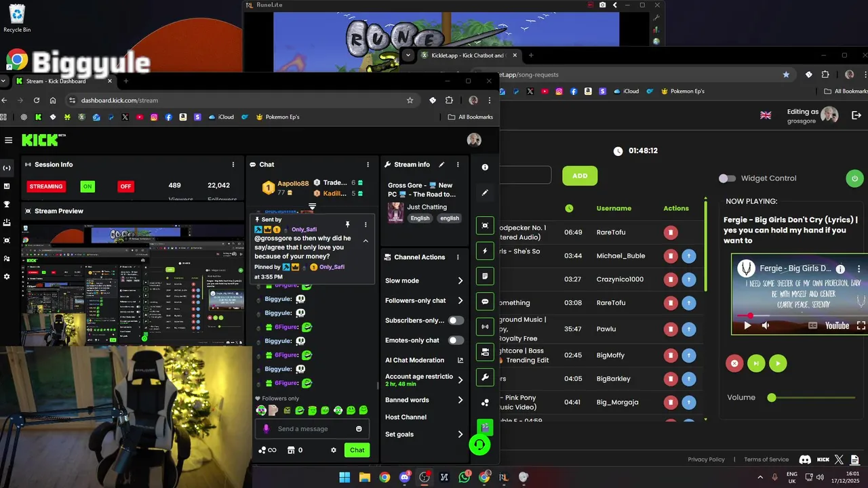Open Kick sidebar trophy achievements icon

(7, 204)
